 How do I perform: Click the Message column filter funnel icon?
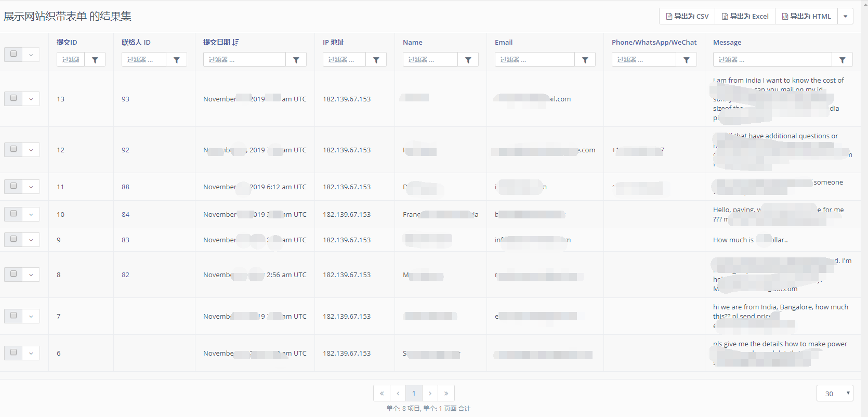[x=843, y=60]
